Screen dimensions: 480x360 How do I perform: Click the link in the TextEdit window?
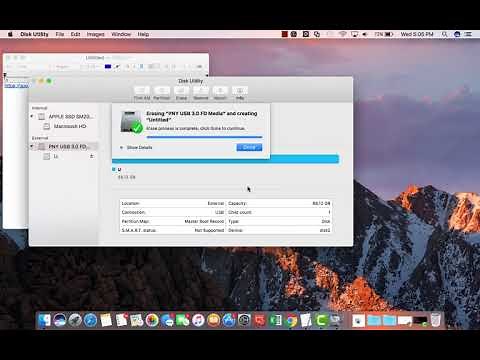16,86
